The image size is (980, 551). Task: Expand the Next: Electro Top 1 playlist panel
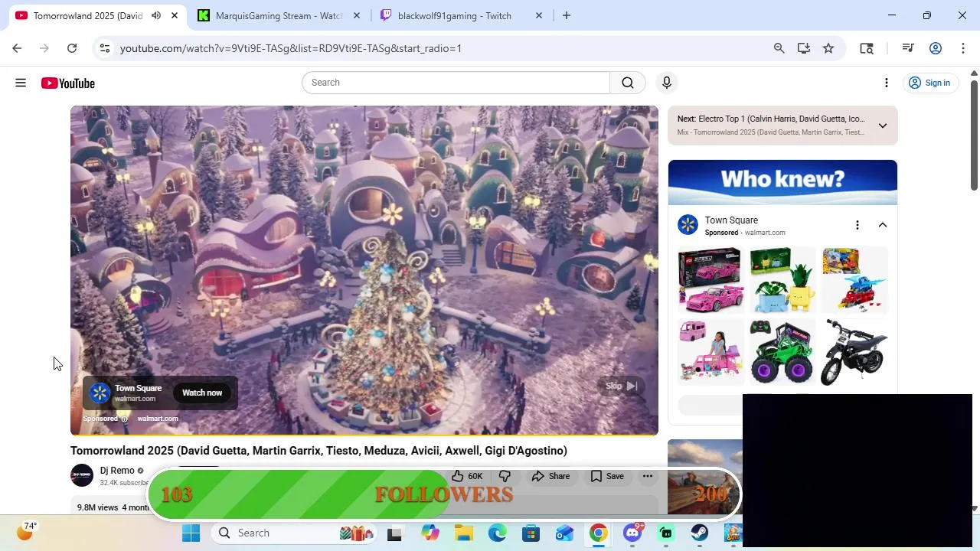(882, 126)
